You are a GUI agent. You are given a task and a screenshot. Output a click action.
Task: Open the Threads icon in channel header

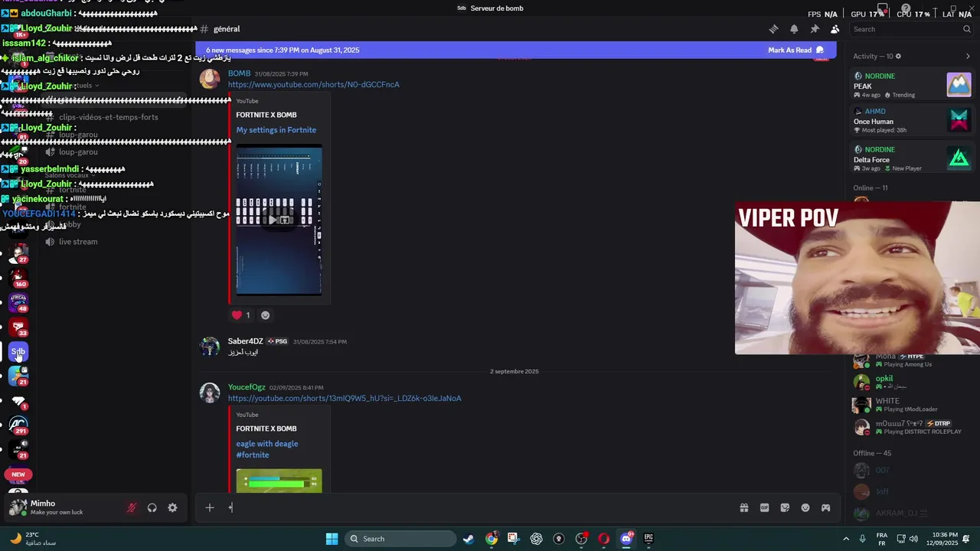click(773, 29)
